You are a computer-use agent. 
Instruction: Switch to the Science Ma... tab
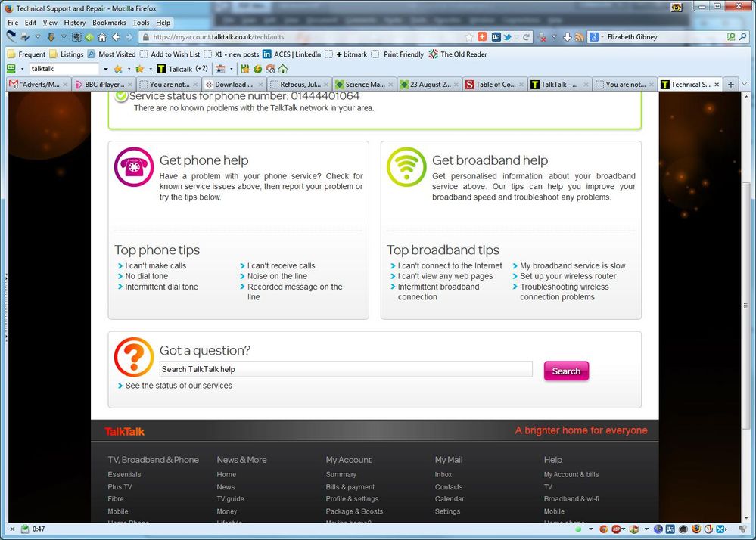365,84
